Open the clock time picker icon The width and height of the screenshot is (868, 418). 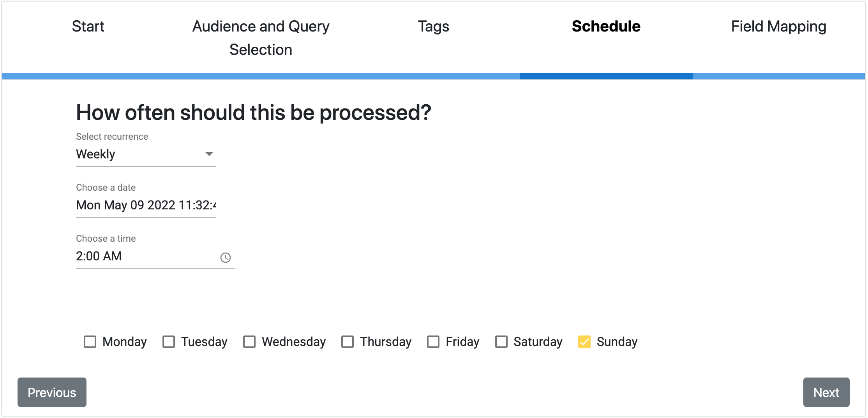226,258
